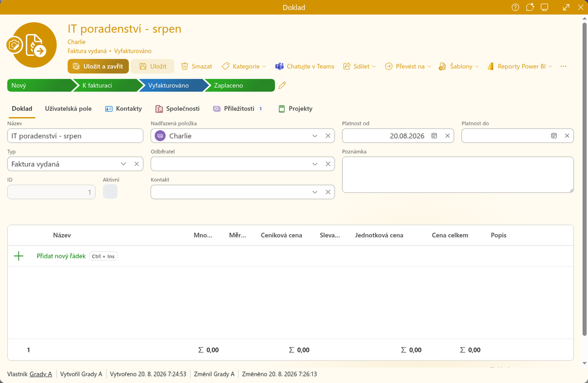
Task: Switch to the Uživatelská pole tab
Action: pyautogui.click(x=68, y=109)
